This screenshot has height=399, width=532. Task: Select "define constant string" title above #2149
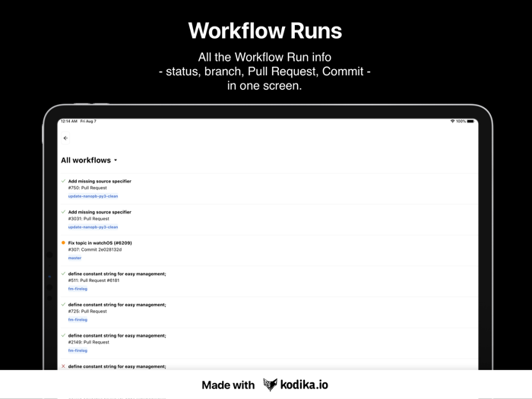pyautogui.click(x=117, y=336)
